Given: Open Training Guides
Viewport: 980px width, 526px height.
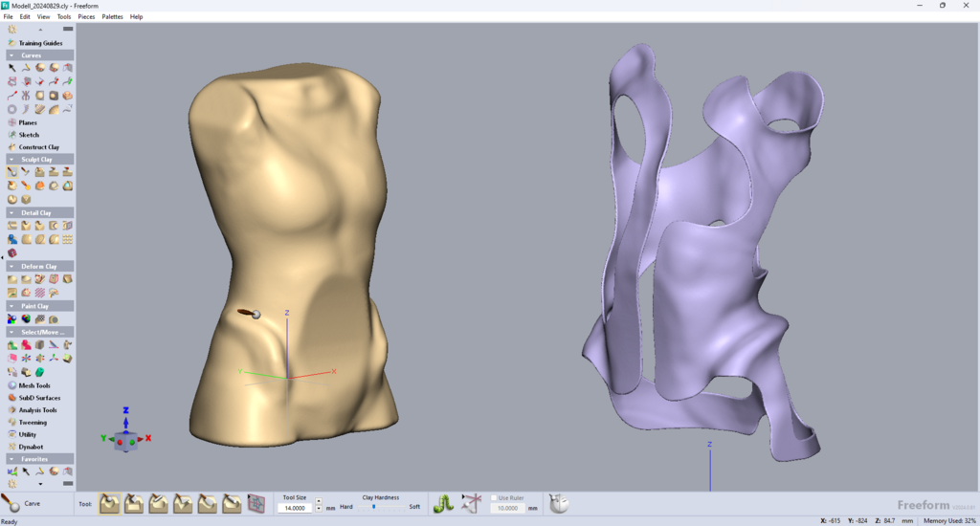Looking at the screenshot, I should click(40, 43).
